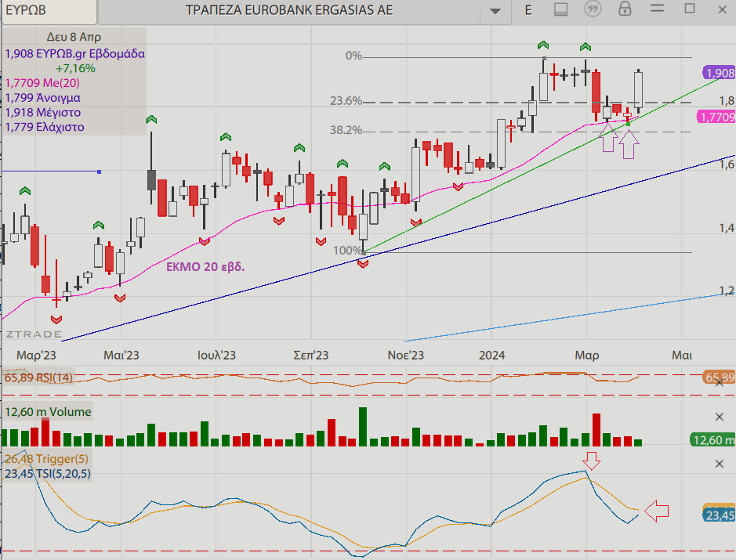The height and width of the screenshot is (560, 736).
Task: Click the ΕΥΡΩΒ ticker symbol field
Action: pyautogui.click(x=49, y=10)
